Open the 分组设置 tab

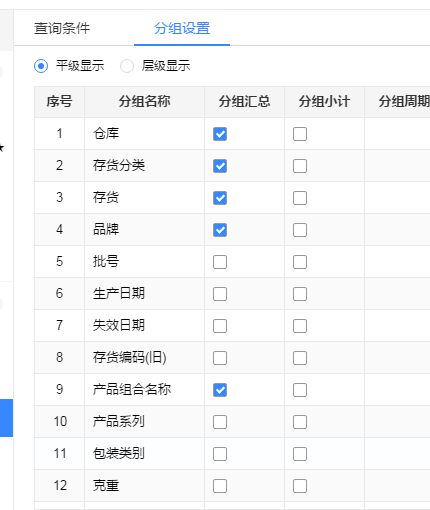(x=182, y=28)
